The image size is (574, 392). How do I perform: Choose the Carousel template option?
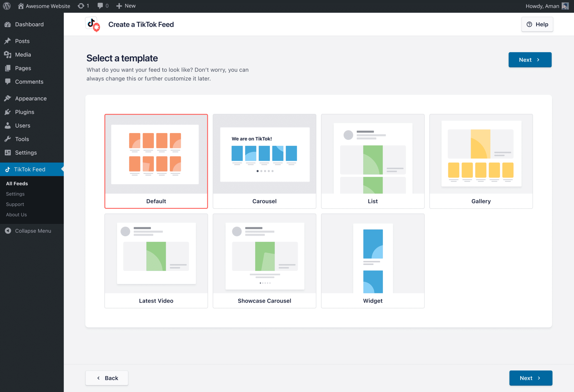point(264,161)
